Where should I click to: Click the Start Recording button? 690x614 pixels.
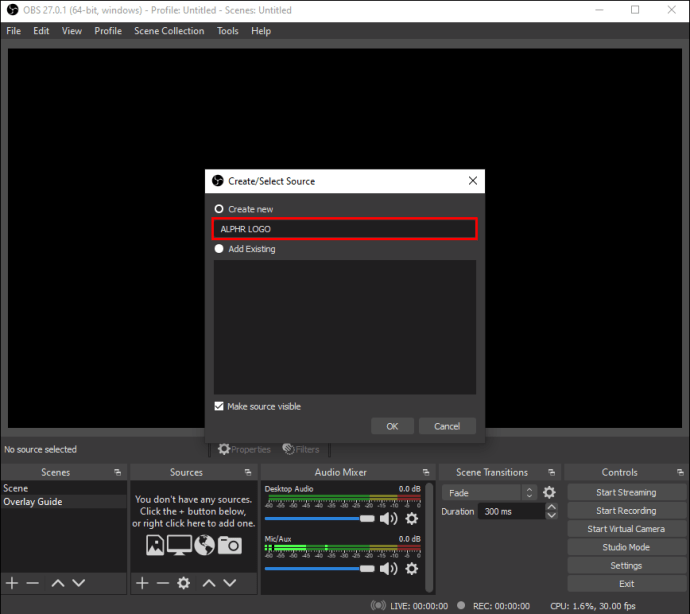[x=626, y=511]
